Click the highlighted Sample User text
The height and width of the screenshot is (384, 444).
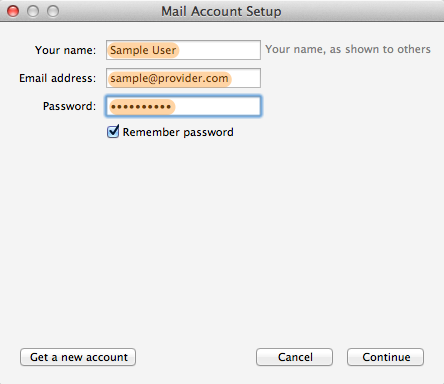coord(143,50)
